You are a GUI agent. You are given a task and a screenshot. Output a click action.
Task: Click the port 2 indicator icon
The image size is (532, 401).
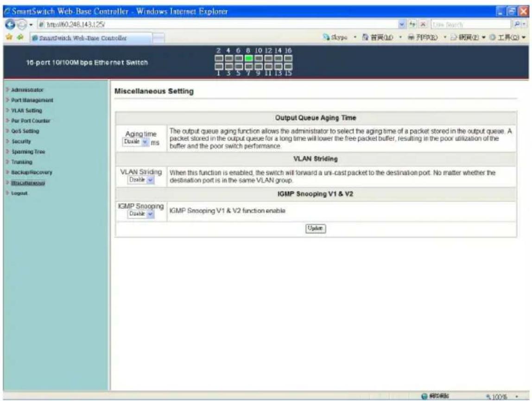pos(219,58)
